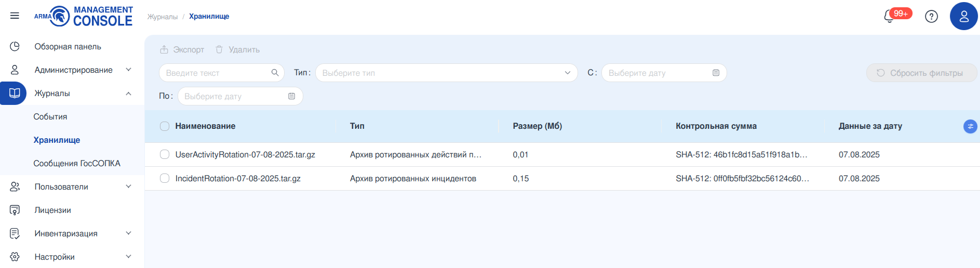Click the ARMA Management Console logo
The width and height of the screenshot is (980, 268).
(84, 17)
